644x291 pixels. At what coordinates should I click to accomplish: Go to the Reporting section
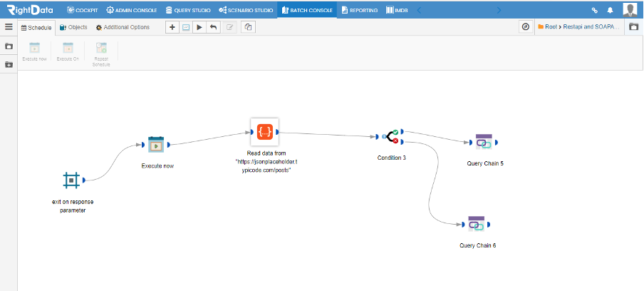point(359,10)
